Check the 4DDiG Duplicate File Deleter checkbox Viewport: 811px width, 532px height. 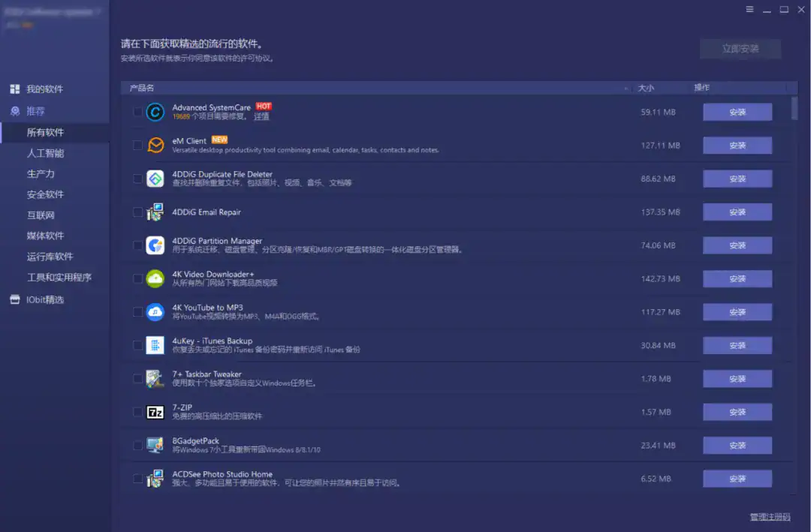click(x=137, y=179)
